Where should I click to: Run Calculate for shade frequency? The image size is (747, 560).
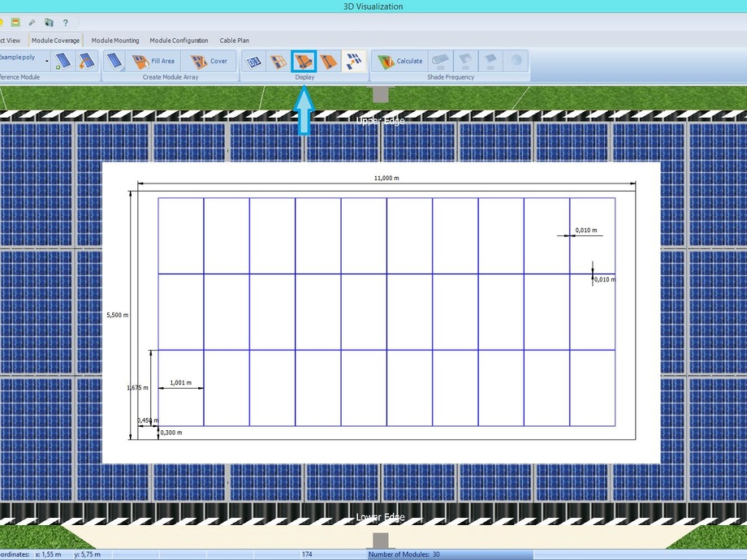pos(401,61)
